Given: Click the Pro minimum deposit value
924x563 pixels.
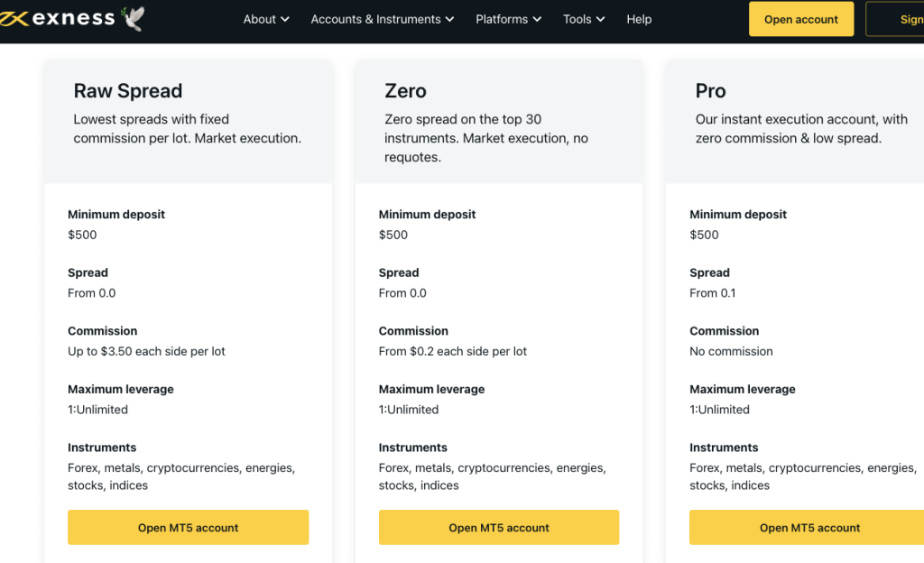Looking at the screenshot, I should 704,235.
